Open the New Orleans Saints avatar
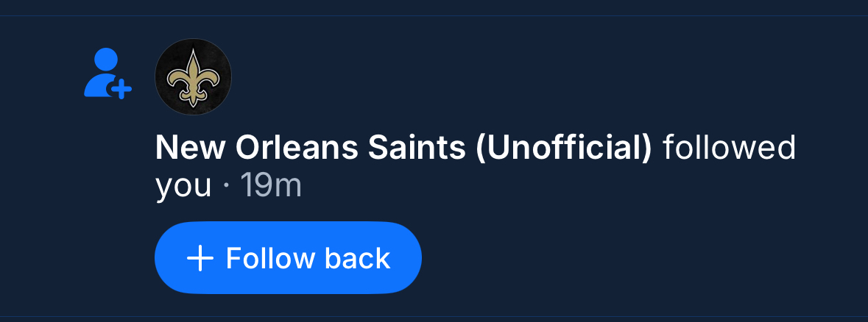This screenshot has width=868, height=322. tap(194, 78)
